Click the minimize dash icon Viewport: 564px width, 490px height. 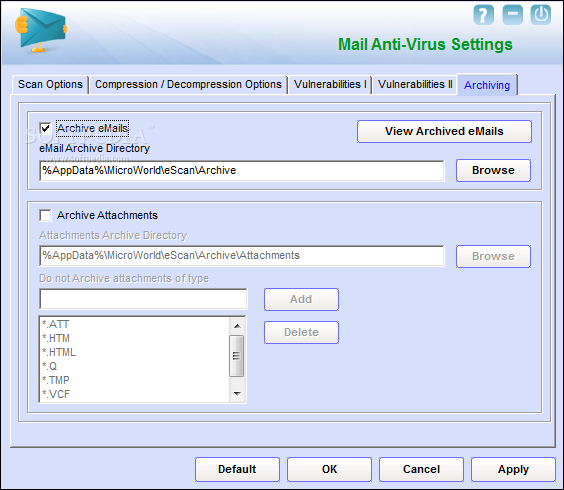pos(512,15)
